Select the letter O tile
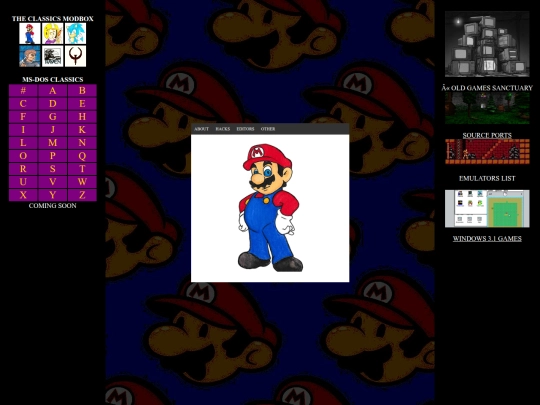 pos(23,156)
